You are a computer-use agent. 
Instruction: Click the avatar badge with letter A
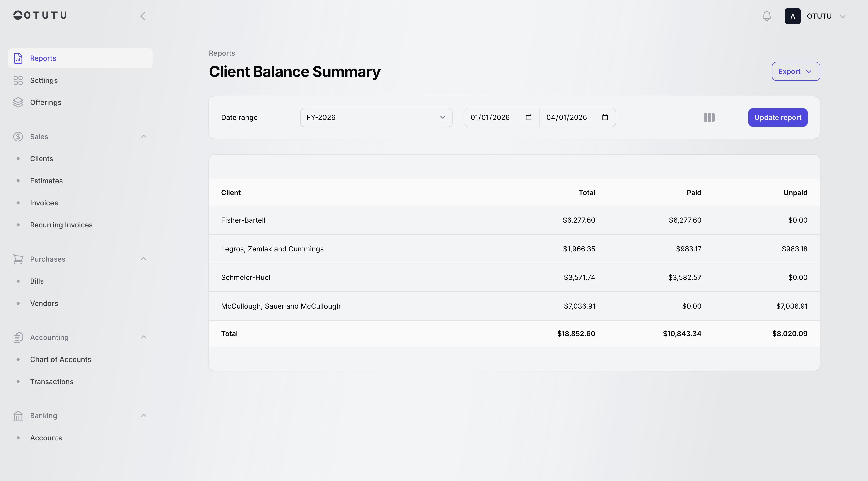pos(792,16)
